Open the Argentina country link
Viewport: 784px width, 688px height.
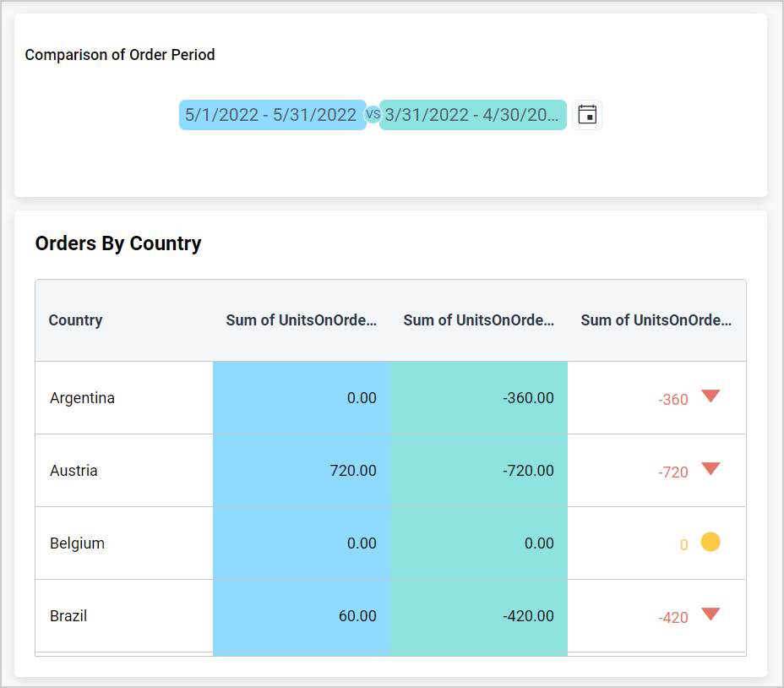[x=82, y=397]
